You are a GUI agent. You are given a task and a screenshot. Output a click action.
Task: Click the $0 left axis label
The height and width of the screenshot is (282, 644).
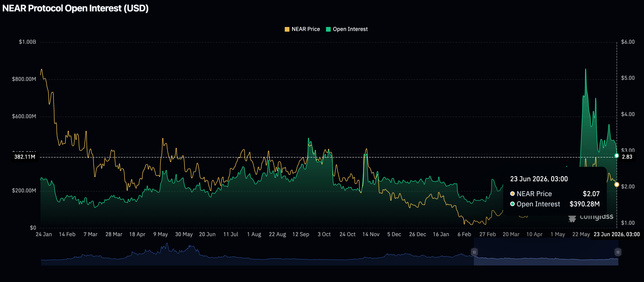pyautogui.click(x=33, y=228)
